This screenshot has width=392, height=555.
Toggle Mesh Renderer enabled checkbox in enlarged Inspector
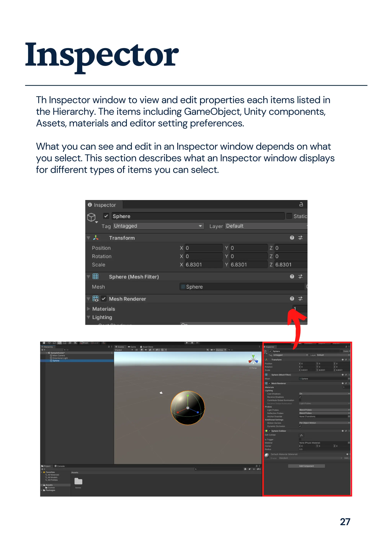[x=104, y=298]
